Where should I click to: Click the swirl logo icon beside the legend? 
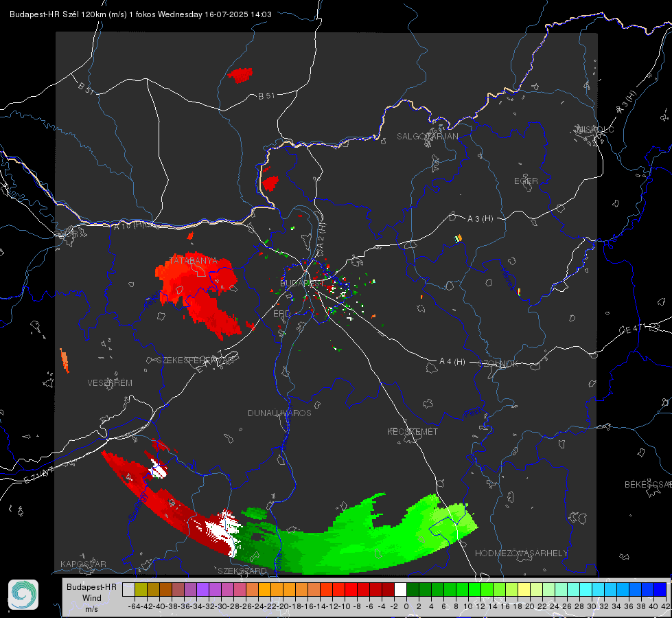pos(23,595)
